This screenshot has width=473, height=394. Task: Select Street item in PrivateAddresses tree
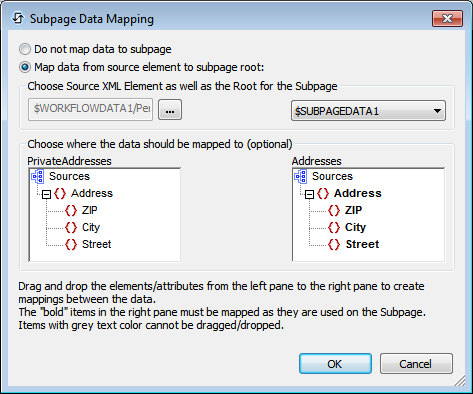pyautogui.click(x=97, y=244)
